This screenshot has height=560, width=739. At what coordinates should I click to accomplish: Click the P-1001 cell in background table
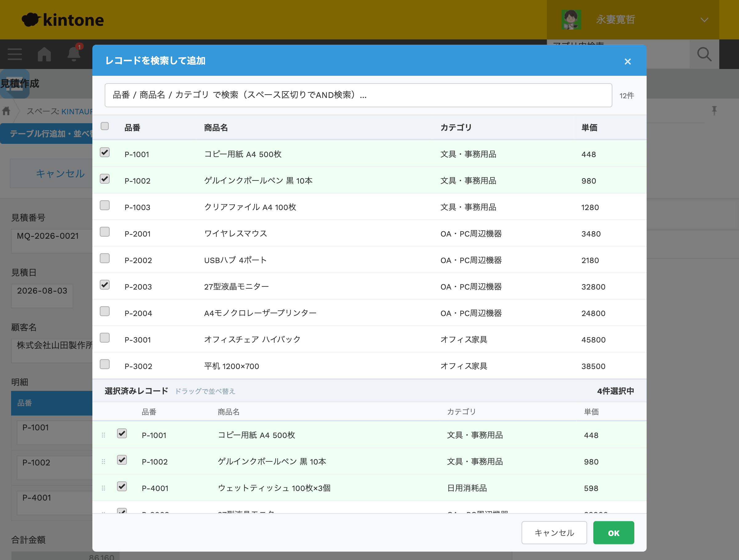(x=55, y=433)
